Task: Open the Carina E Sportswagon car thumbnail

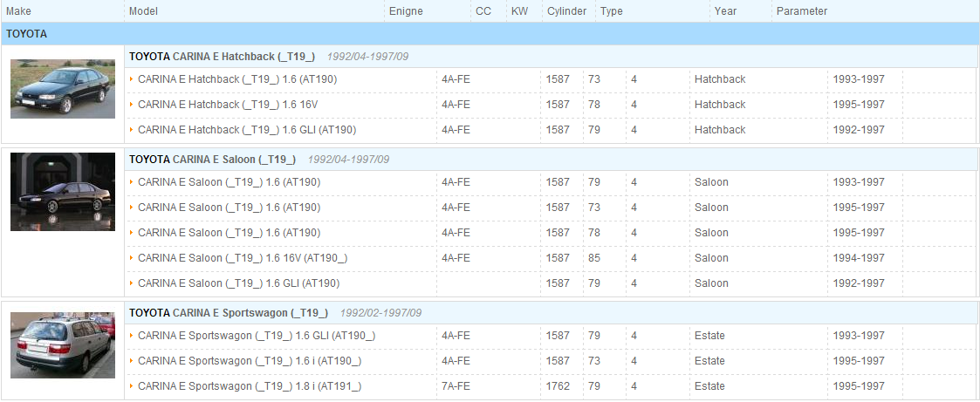Action: coord(63,345)
